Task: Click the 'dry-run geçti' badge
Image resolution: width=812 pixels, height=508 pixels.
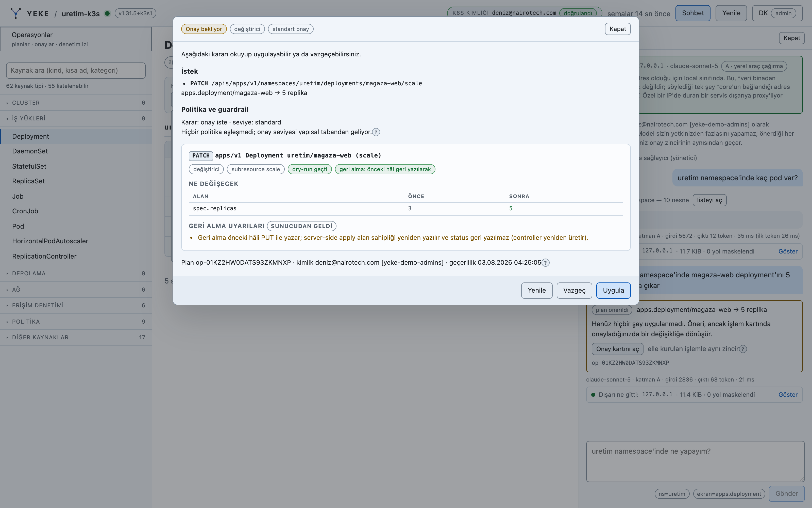Action: point(309,169)
